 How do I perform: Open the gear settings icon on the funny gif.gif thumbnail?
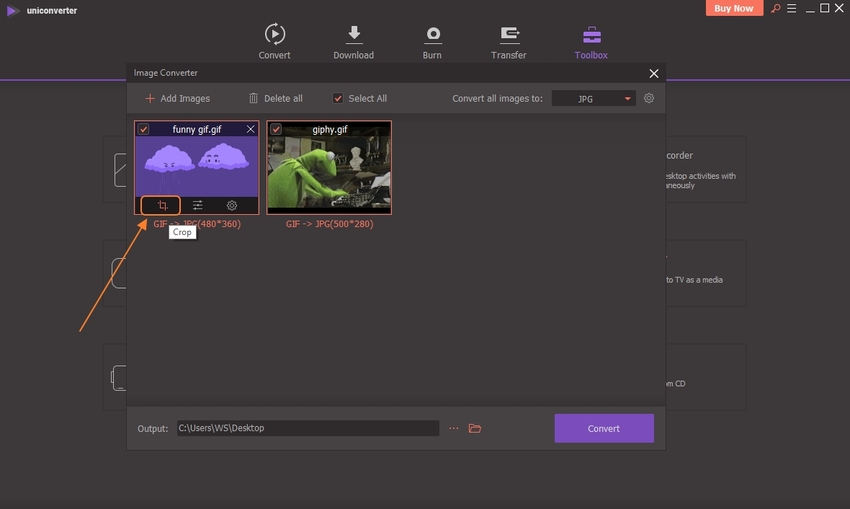pyautogui.click(x=232, y=205)
